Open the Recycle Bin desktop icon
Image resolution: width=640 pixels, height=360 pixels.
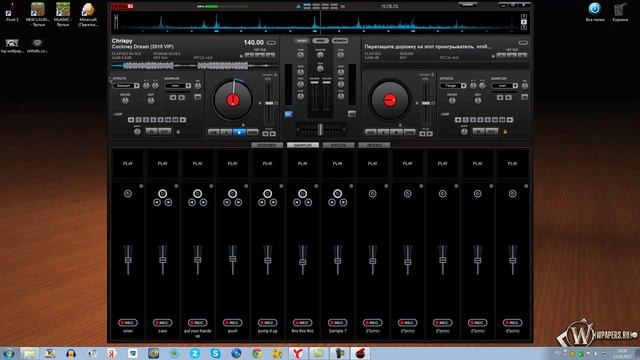(x=620, y=12)
